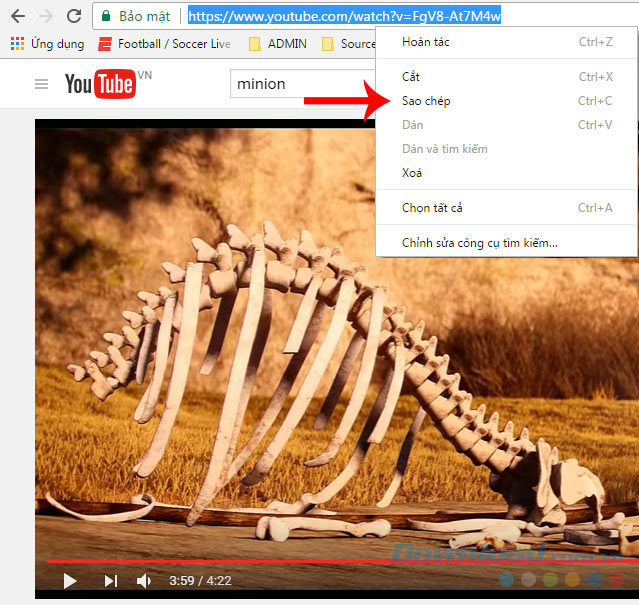The height and width of the screenshot is (605, 639).
Task: Skip to next video
Action: (x=111, y=580)
